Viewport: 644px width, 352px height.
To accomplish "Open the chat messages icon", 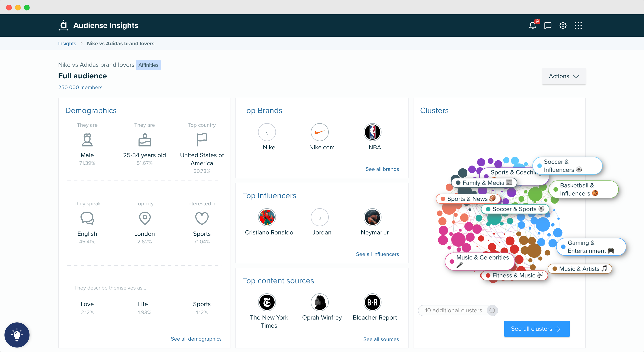I will coord(548,26).
